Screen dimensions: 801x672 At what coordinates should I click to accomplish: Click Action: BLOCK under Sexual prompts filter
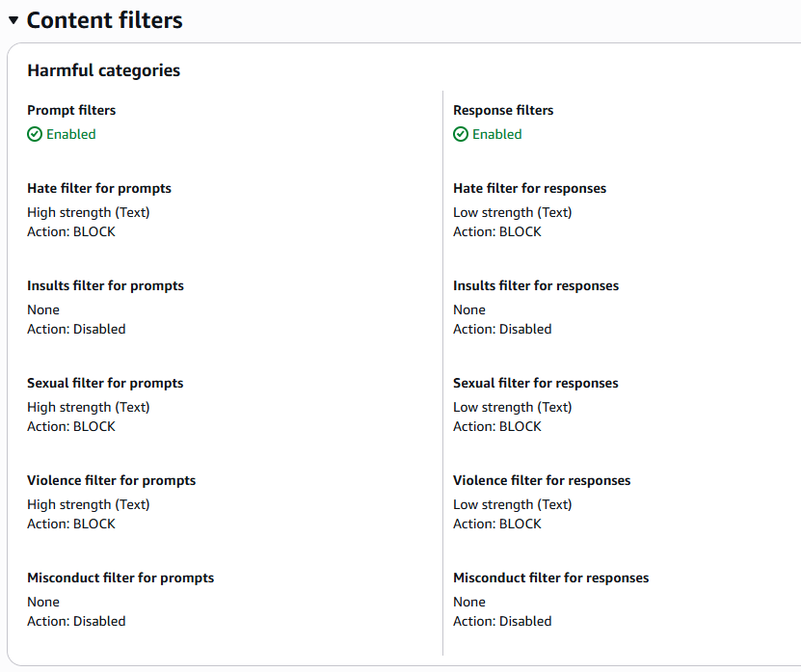[x=70, y=426]
